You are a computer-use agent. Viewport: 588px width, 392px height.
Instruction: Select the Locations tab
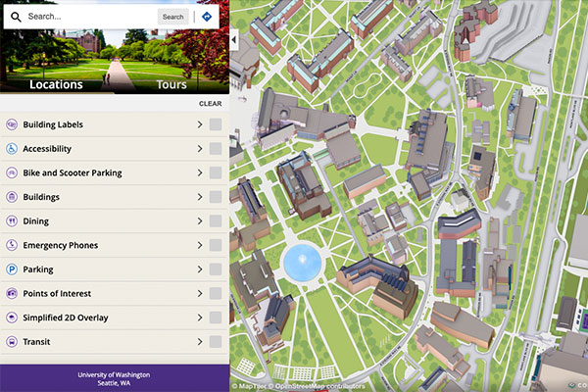(56, 84)
